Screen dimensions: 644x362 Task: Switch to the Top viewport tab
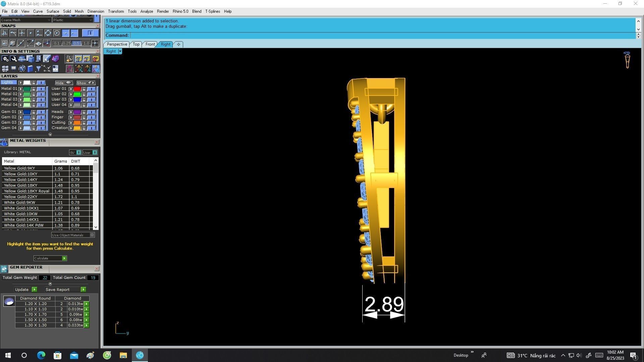pos(136,44)
